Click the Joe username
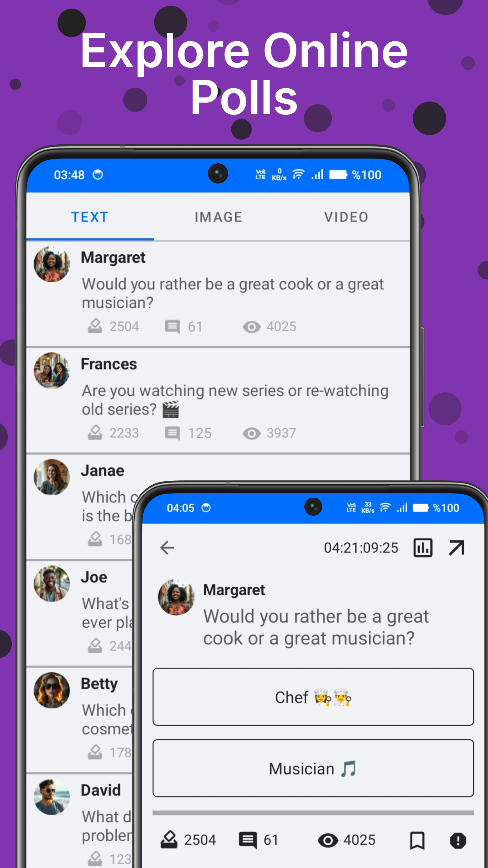 coord(94,577)
